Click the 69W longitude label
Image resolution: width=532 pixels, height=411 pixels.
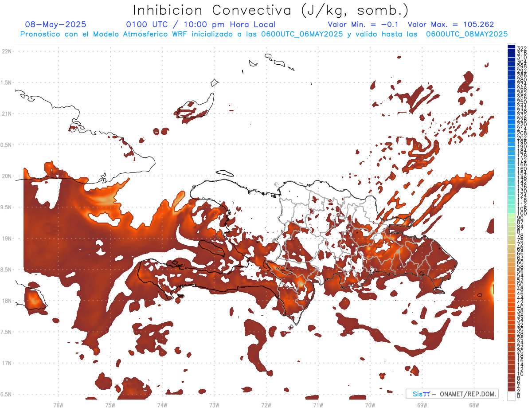pos(422,405)
